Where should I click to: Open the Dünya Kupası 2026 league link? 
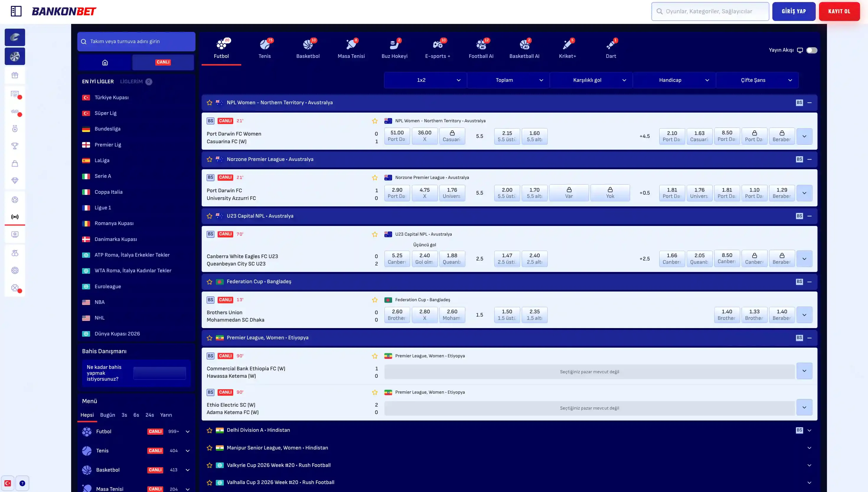[117, 334]
